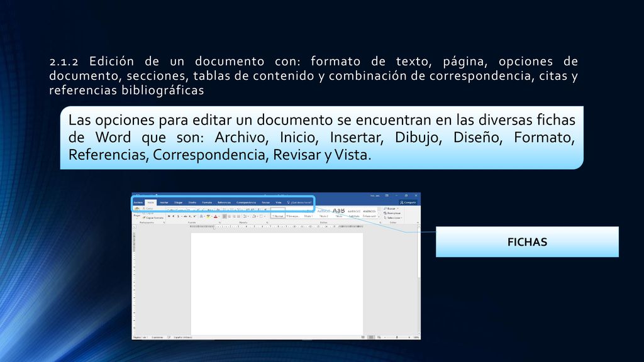Click Copiar formato brush
The image size is (644, 362).
[153, 218]
